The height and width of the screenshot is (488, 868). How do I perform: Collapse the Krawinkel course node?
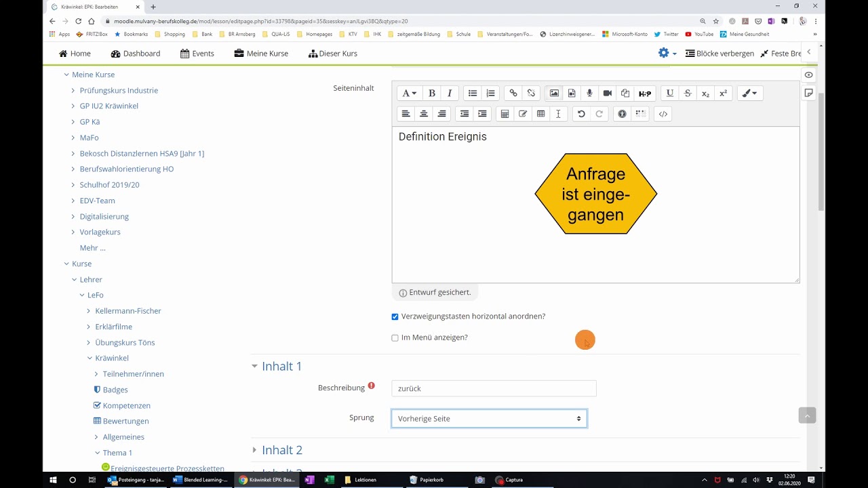point(90,358)
